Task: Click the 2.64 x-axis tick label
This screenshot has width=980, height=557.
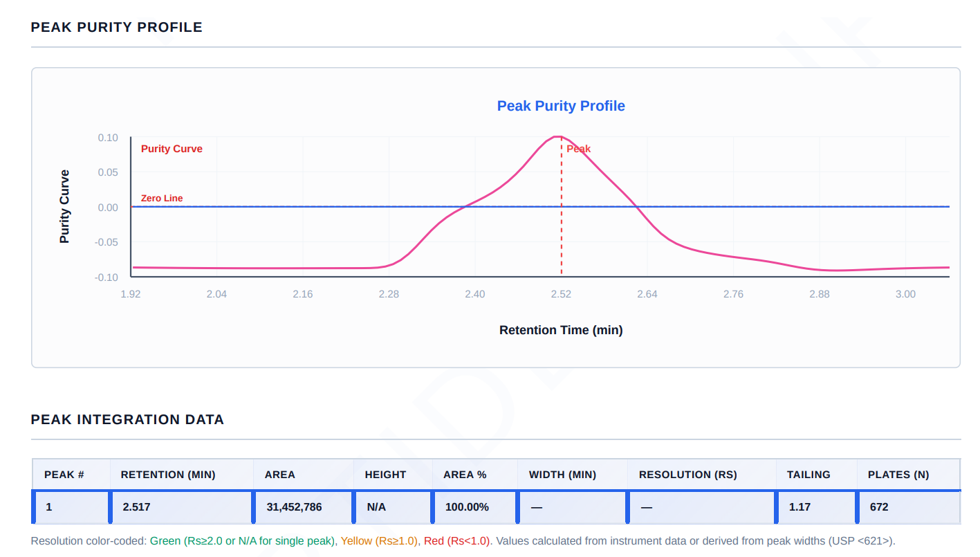Action: tap(647, 294)
